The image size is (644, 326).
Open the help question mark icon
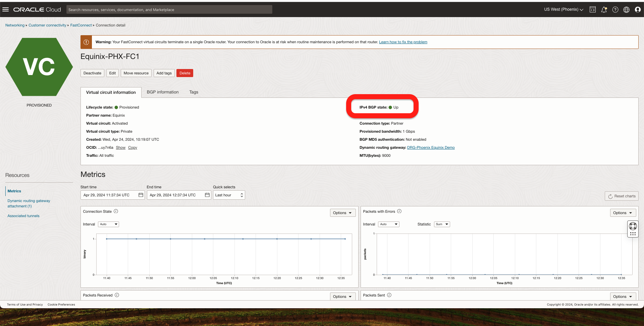point(615,9)
